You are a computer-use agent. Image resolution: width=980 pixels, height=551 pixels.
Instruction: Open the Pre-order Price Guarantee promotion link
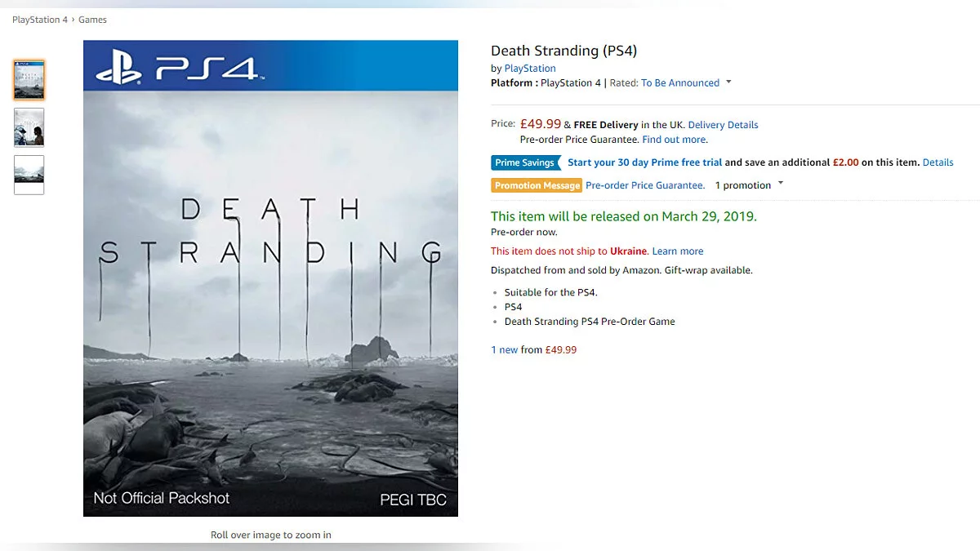coord(644,185)
